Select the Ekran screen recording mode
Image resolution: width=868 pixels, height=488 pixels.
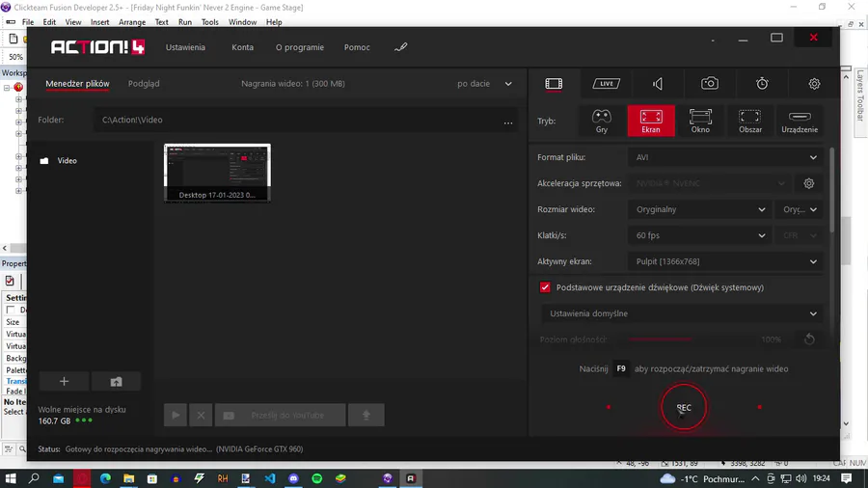click(x=651, y=121)
